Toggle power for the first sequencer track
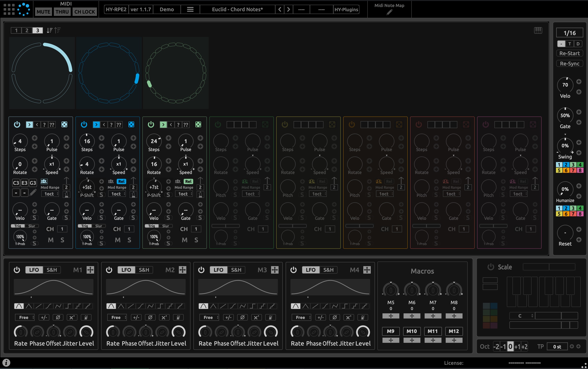This screenshot has height=369, width=588. (17, 125)
